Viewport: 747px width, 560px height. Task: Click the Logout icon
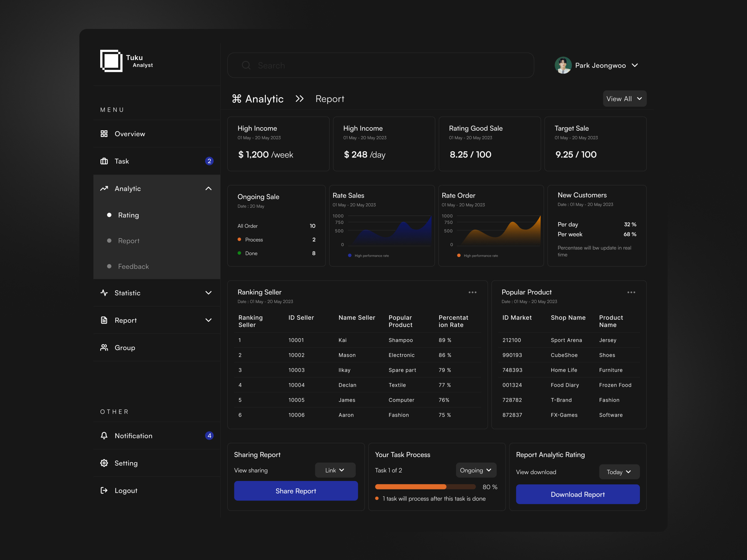[x=104, y=490]
